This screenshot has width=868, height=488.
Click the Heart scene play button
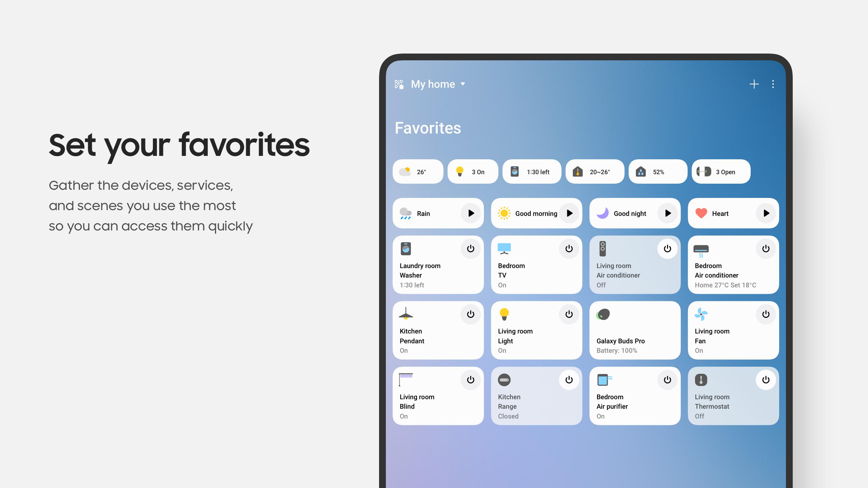766,213
